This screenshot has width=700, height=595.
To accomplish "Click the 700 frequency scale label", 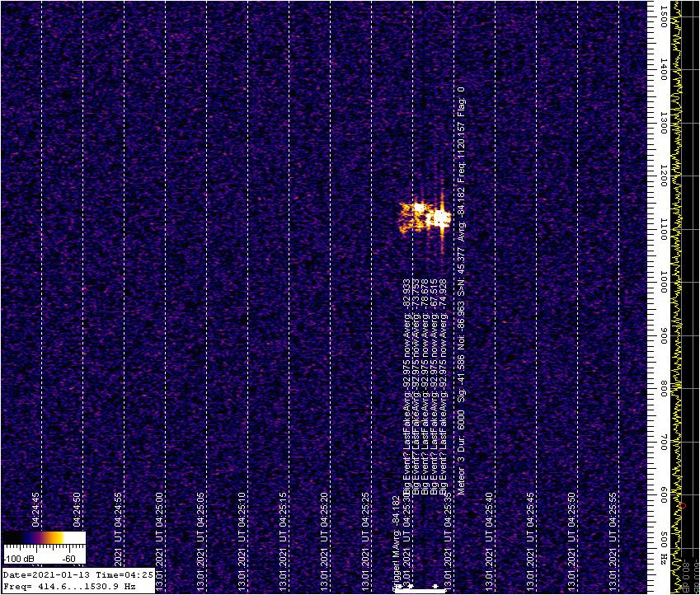I will (x=664, y=442).
